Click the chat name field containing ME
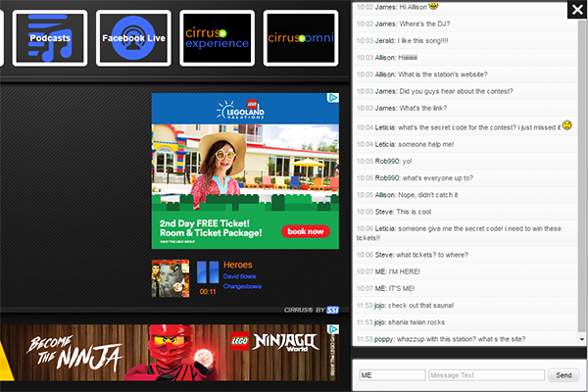Screen dimensions: 588x392 (392, 375)
